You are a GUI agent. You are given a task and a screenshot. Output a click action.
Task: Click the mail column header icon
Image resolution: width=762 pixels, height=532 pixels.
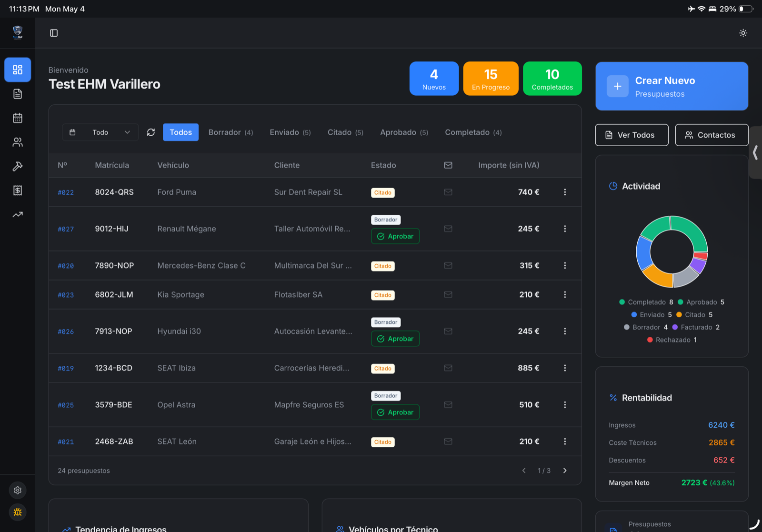(448, 165)
